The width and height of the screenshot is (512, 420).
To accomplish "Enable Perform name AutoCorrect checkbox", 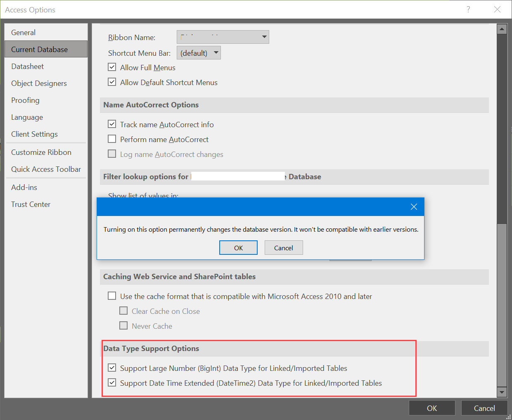I will [112, 139].
